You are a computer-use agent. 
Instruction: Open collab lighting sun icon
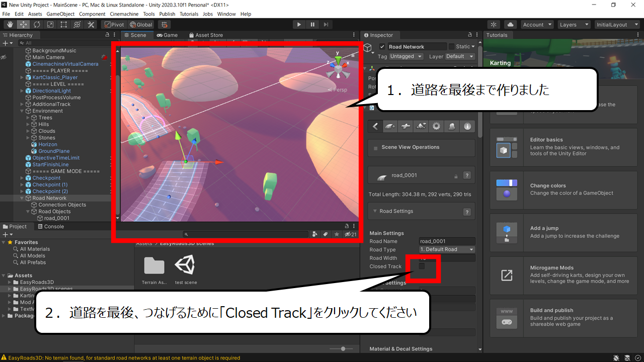tap(494, 24)
